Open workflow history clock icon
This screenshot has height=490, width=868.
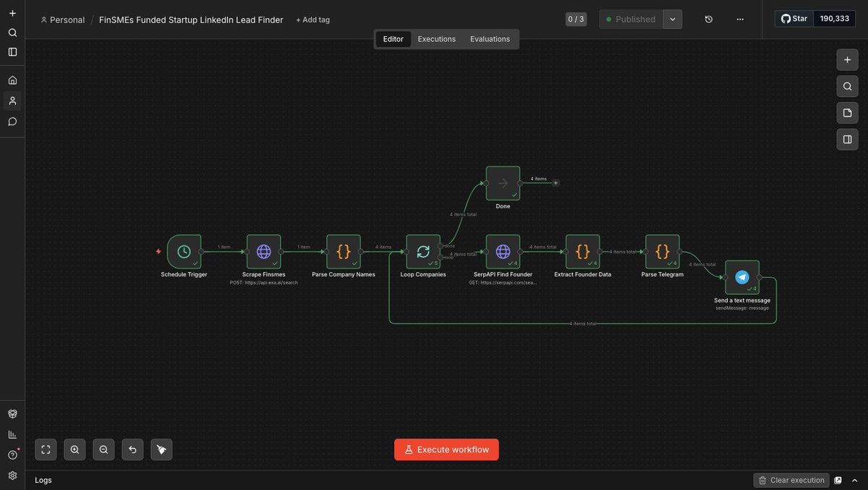coord(709,20)
